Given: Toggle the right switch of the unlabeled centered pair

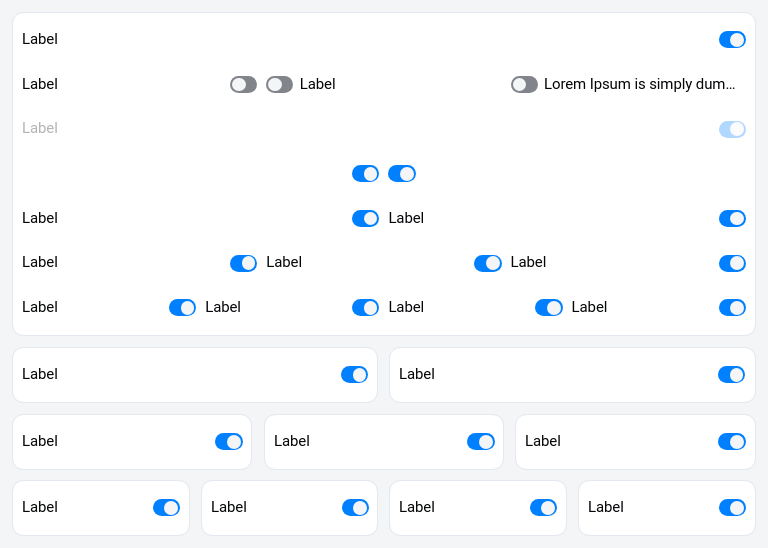Looking at the screenshot, I should pyautogui.click(x=401, y=174).
